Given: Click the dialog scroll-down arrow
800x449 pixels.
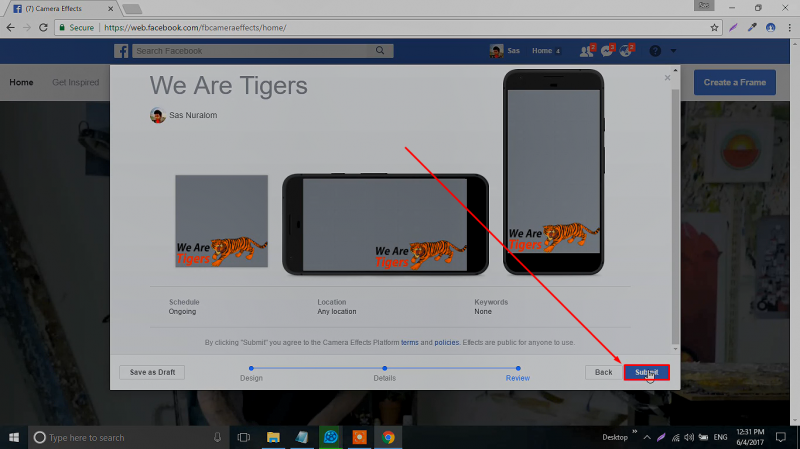Looking at the screenshot, I should coord(676,349).
